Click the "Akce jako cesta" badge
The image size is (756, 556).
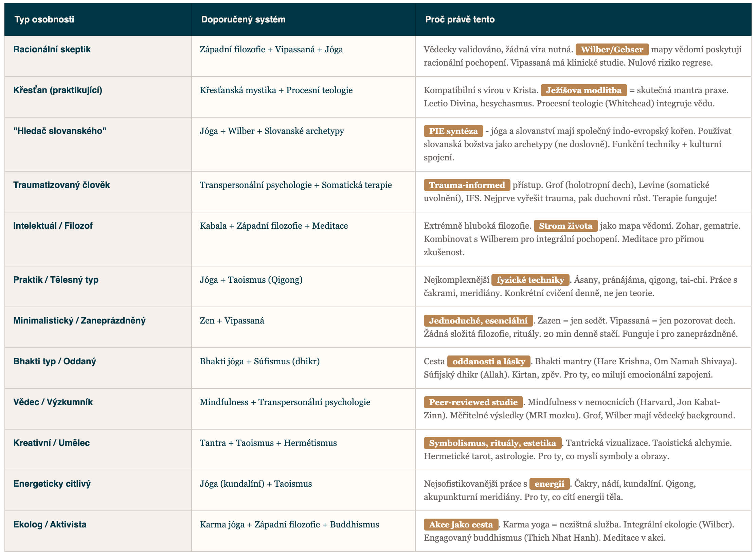coord(461,525)
